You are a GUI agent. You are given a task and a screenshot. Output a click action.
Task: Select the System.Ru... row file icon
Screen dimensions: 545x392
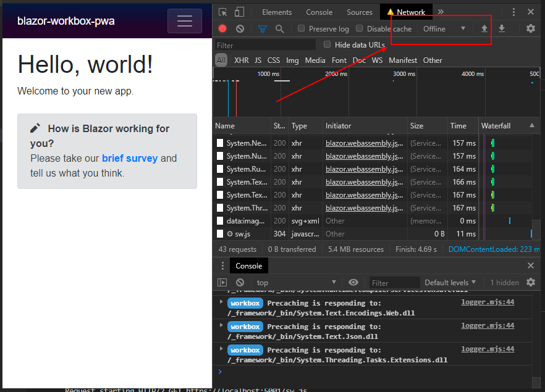coord(220,169)
